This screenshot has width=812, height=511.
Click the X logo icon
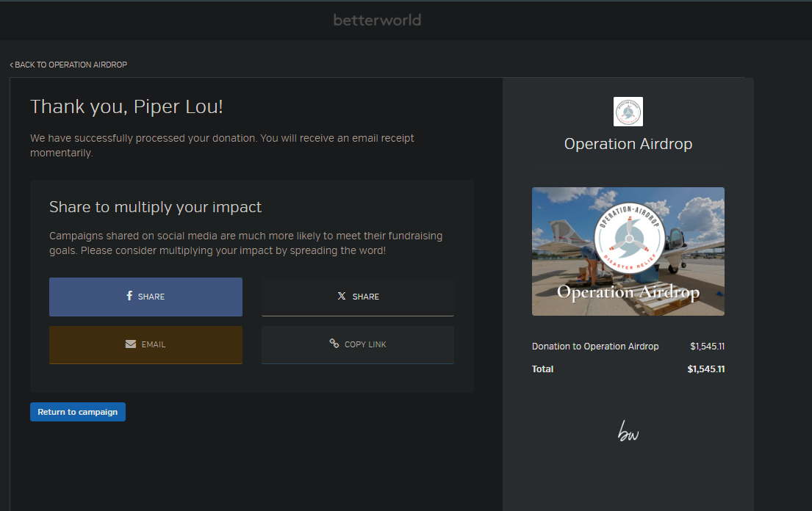point(342,297)
